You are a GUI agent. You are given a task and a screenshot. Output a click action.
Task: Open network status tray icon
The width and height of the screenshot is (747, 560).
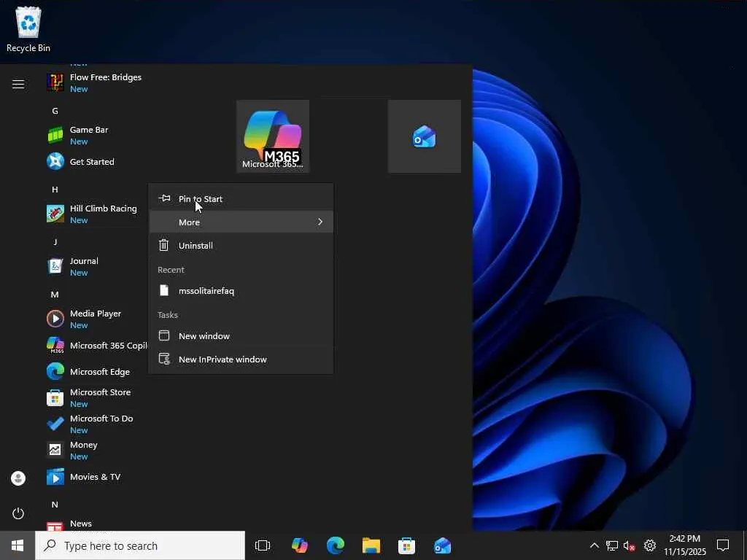pos(612,545)
